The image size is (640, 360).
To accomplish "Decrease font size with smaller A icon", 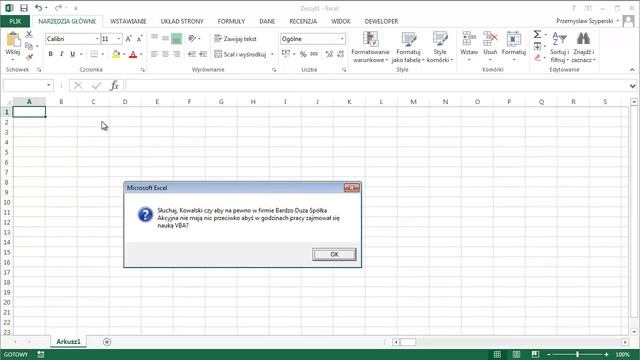I will click(x=139, y=39).
